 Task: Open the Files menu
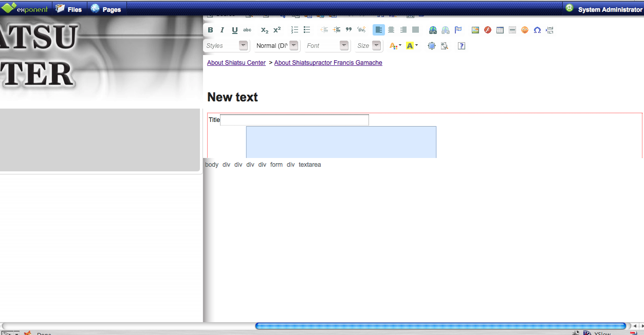pyautogui.click(x=69, y=9)
